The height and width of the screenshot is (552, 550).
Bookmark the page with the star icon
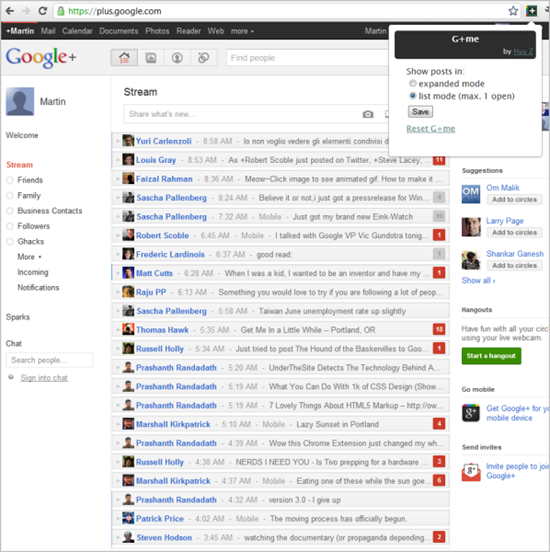click(513, 11)
